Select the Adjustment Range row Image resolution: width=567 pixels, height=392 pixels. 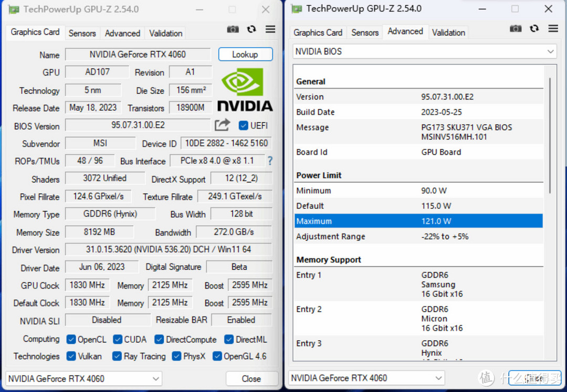pos(418,237)
